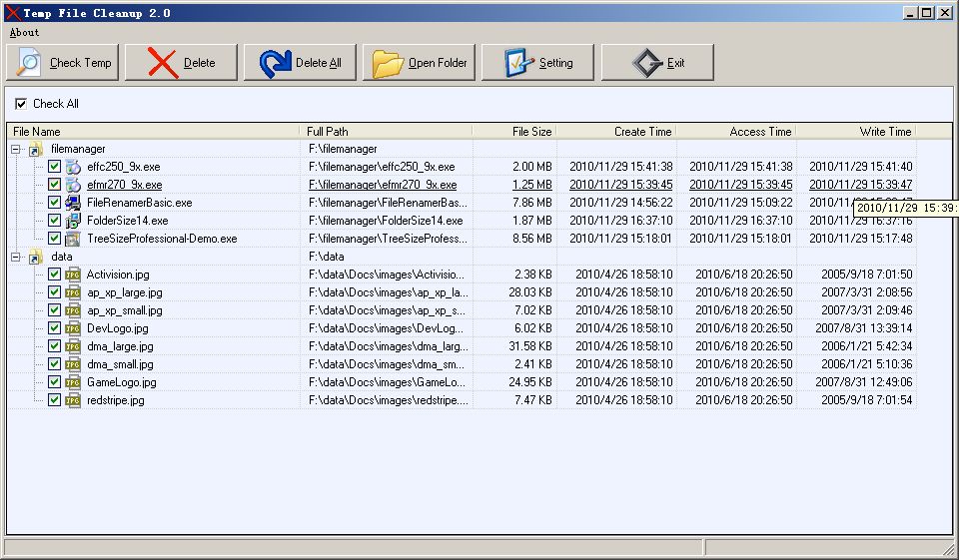Uncheck the Check All checkbox
Image resolution: width=959 pixels, height=560 pixels.
[21, 104]
